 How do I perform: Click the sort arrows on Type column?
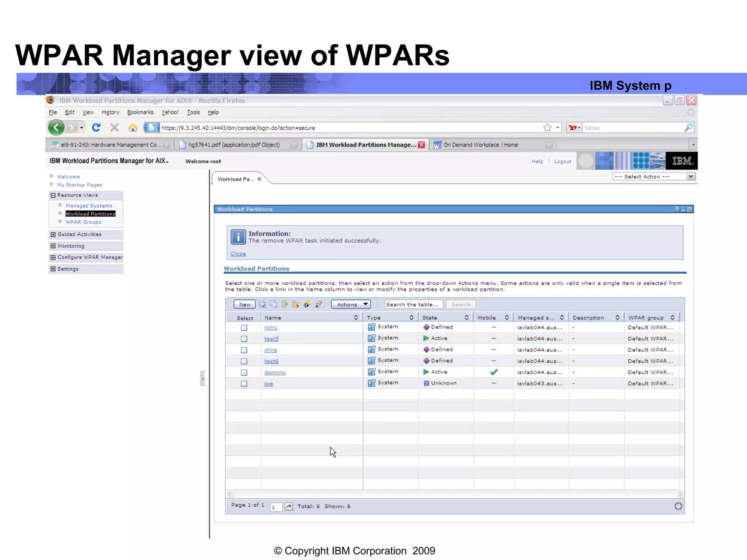coord(411,318)
